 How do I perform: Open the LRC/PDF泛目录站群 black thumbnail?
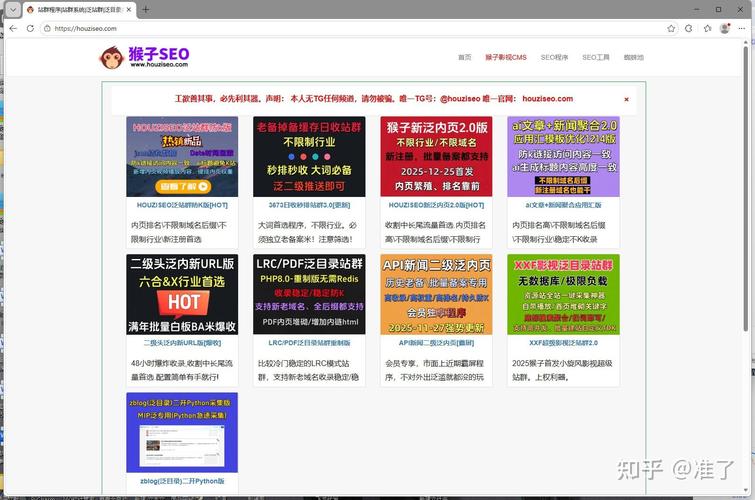point(309,294)
